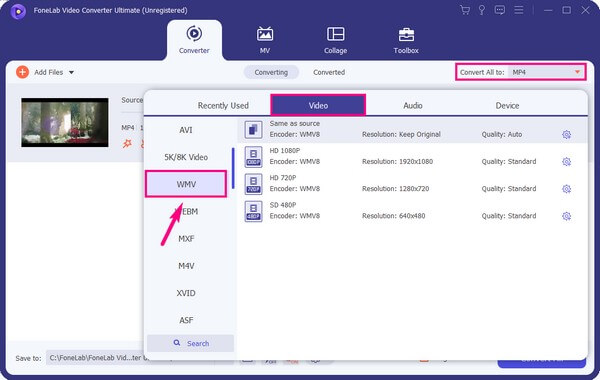Viewport: 600px width, 380px height.
Task: Click the SD 480P label
Action: point(283,205)
